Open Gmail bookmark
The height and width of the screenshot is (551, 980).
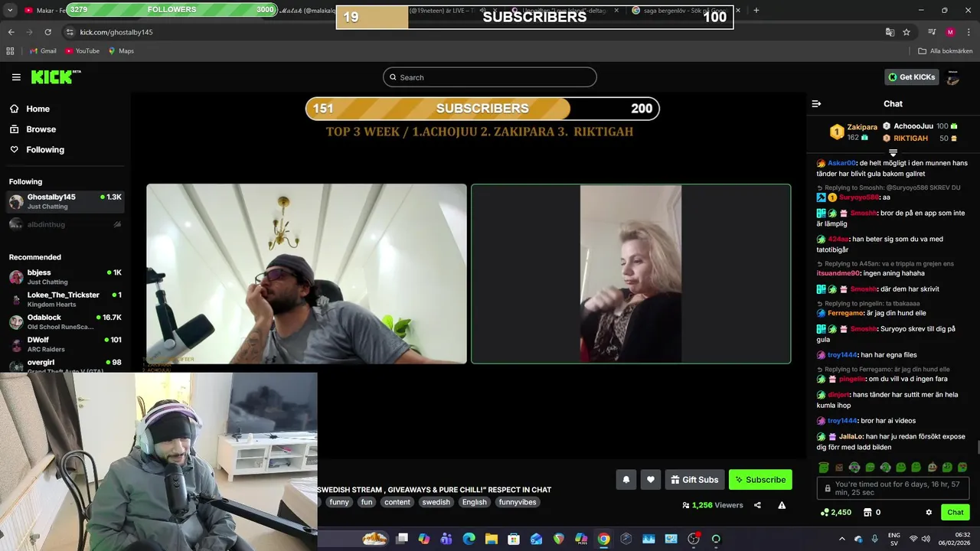[43, 51]
